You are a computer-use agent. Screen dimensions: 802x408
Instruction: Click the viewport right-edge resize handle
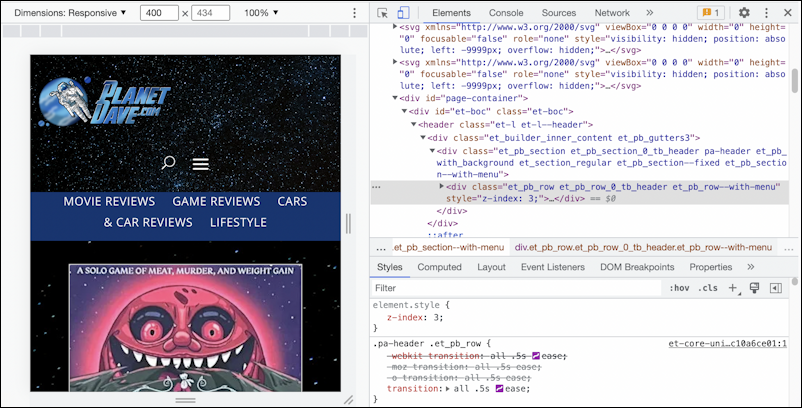(x=348, y=223)
